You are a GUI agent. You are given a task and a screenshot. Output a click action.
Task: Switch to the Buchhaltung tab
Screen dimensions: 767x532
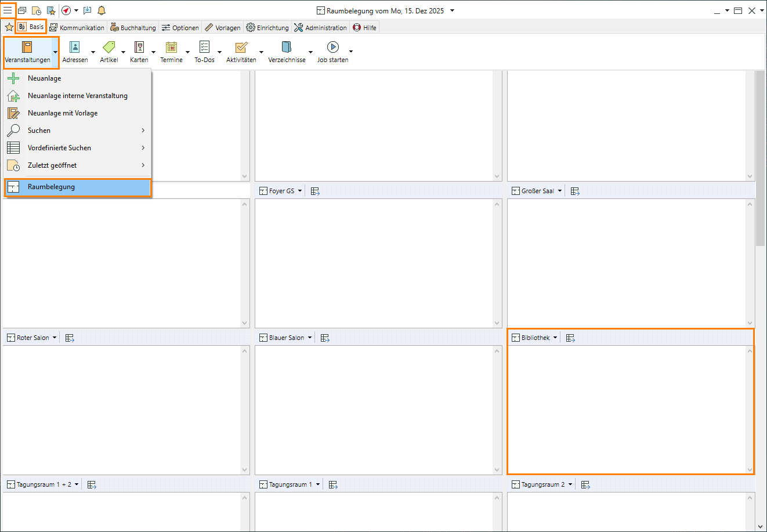(x=133, y=27)
